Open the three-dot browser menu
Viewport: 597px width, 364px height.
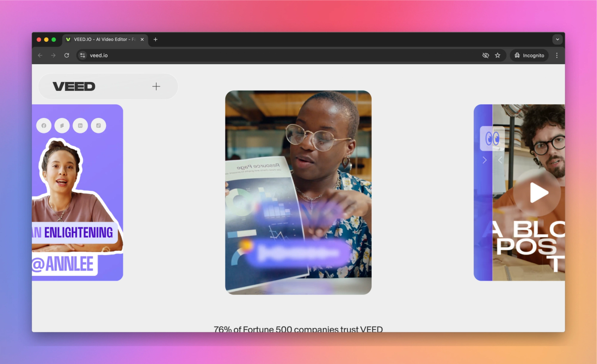[x=557, y=55]
